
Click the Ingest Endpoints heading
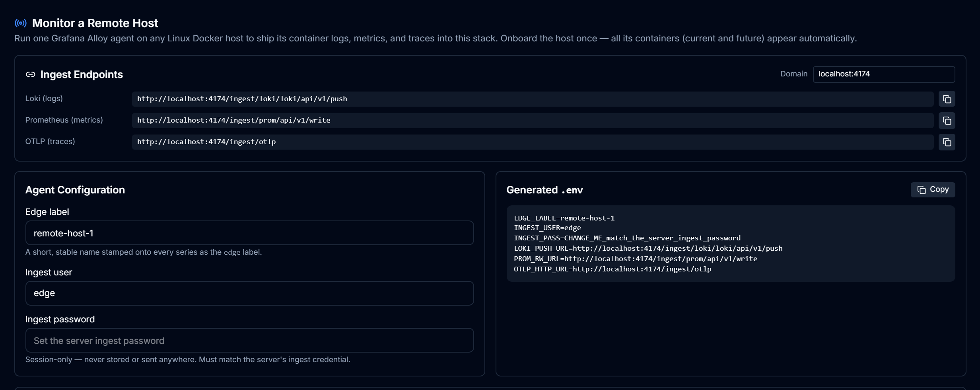(82, 74)
